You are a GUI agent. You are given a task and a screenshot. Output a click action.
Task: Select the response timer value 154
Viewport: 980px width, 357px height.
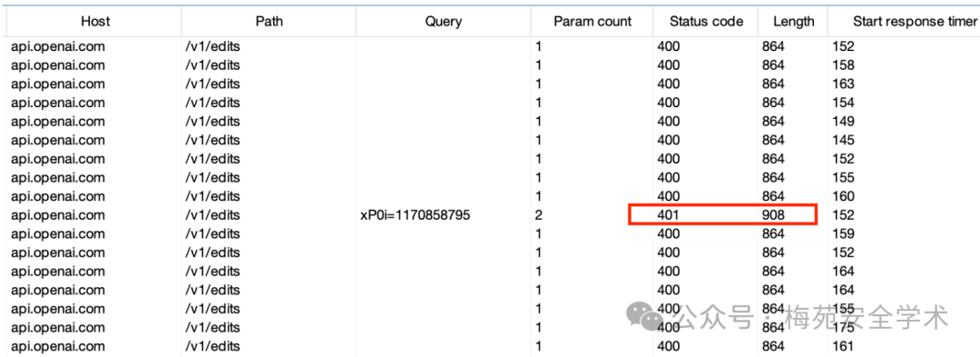pos(842,103)
